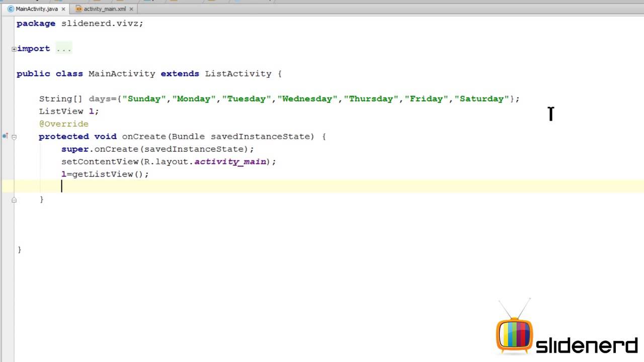This screenshot has height=362, width=644.
Task: Click the overrides-method gutter icon beside onCreate
Action: click(x=5, y=136)
